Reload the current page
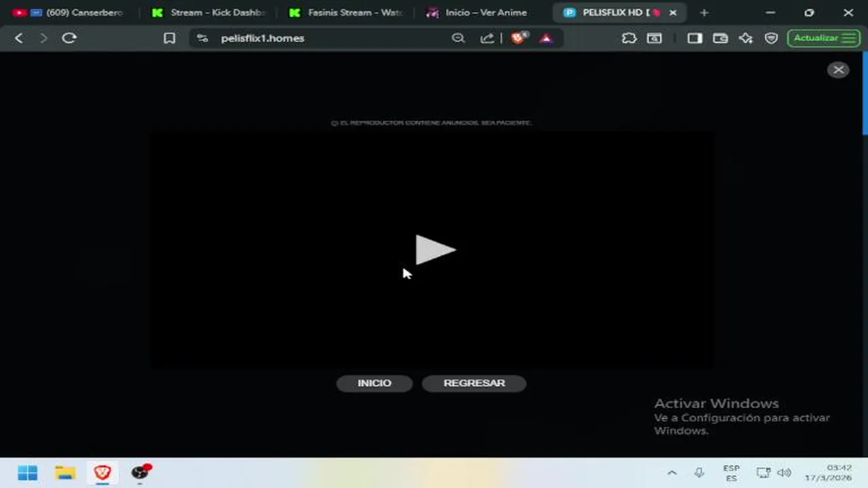Viewport: 868px width, 488px height. pyautogui.click(x=69, y=38)
